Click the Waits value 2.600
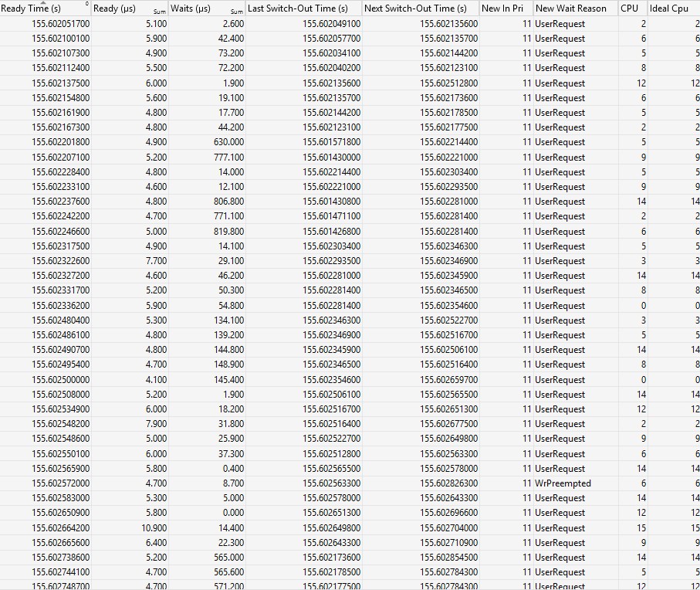The image size is (700, 590). (233, 24)
